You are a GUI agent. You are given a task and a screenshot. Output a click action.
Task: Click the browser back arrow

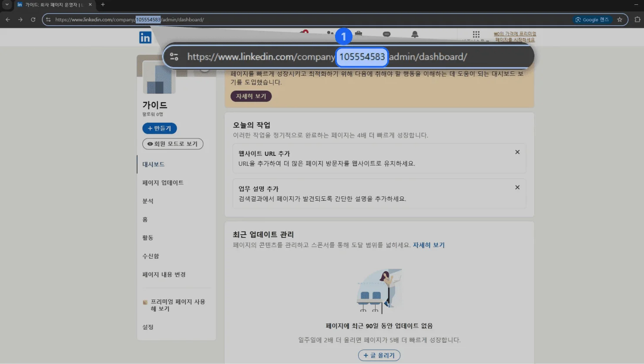8,20
